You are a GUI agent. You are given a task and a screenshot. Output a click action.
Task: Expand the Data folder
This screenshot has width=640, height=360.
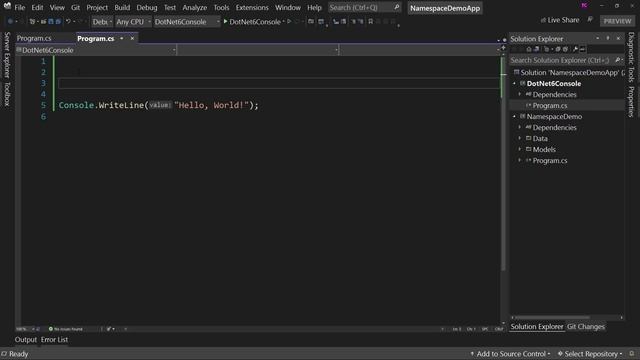520,138
